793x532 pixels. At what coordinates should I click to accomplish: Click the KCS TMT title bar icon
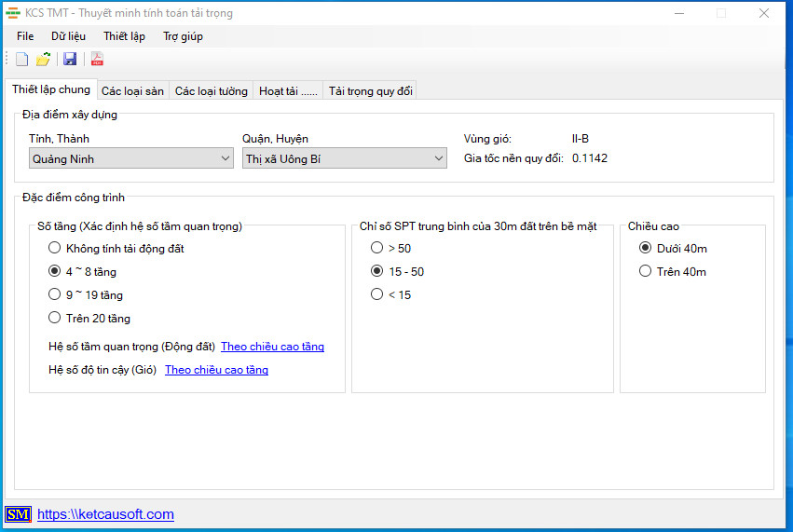[x=13, y=13]
